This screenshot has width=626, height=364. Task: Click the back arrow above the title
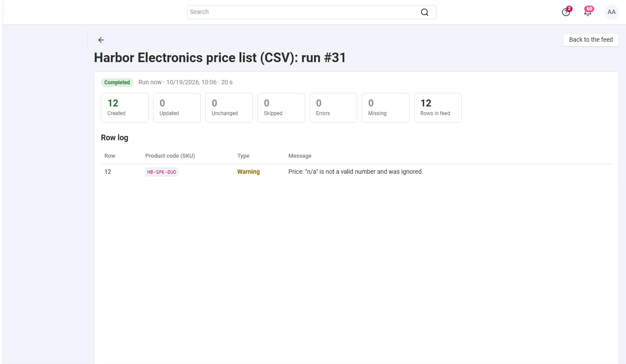[x=101, y=40]
